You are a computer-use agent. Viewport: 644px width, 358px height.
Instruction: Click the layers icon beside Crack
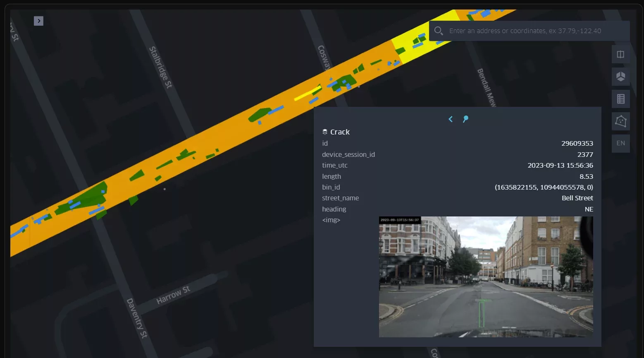point(325,132)
